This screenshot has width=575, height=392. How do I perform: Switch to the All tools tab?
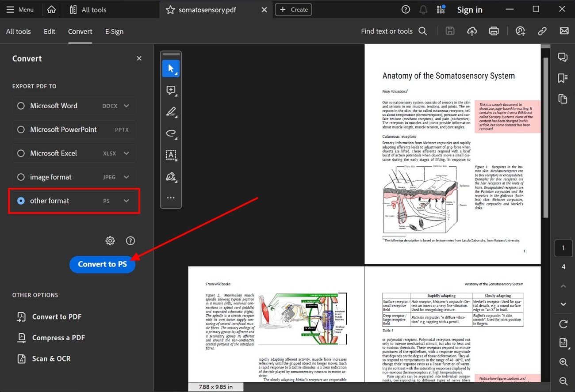pyautogui.click(x=19, y=31)
